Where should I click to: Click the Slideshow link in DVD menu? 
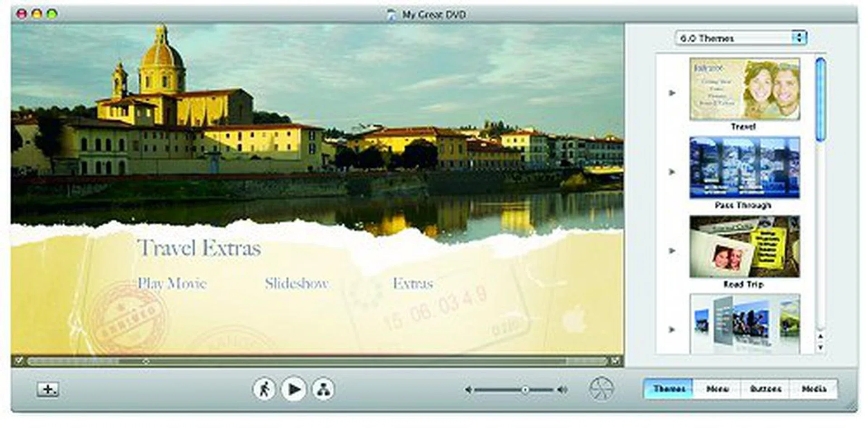297,283
